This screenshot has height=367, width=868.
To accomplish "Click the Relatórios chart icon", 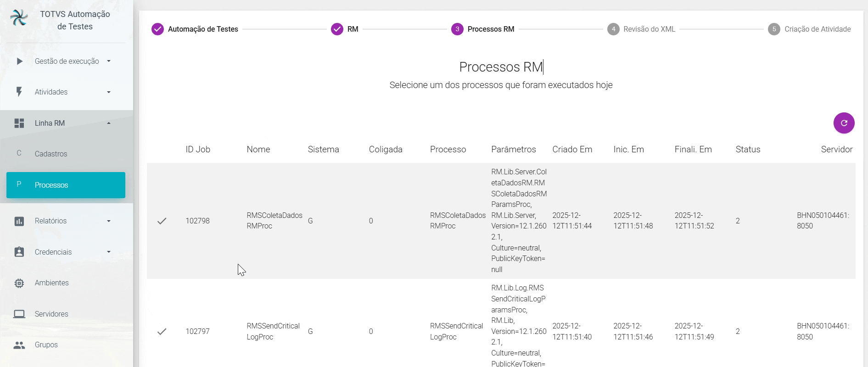I will (x=19, y=221).
